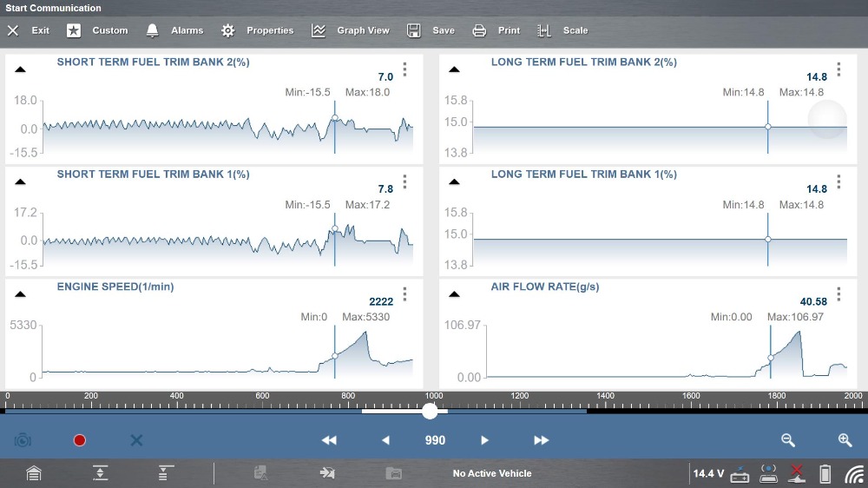Click Exit to leave data view

29,30
